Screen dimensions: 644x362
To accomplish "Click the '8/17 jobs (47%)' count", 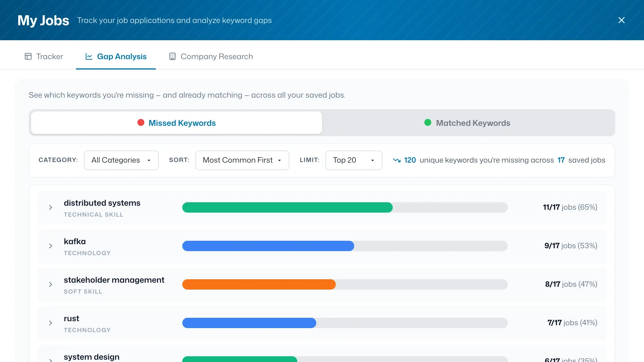I will point(571,284).
